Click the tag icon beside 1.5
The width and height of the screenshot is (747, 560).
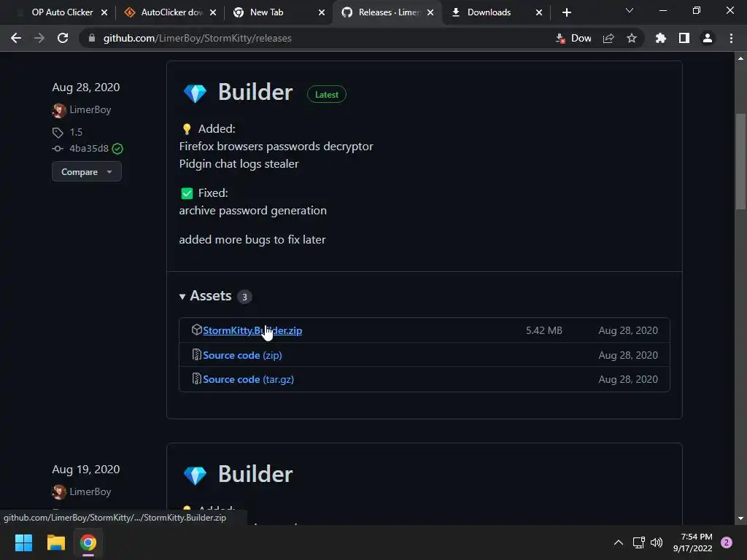click(x=58, y=133)
